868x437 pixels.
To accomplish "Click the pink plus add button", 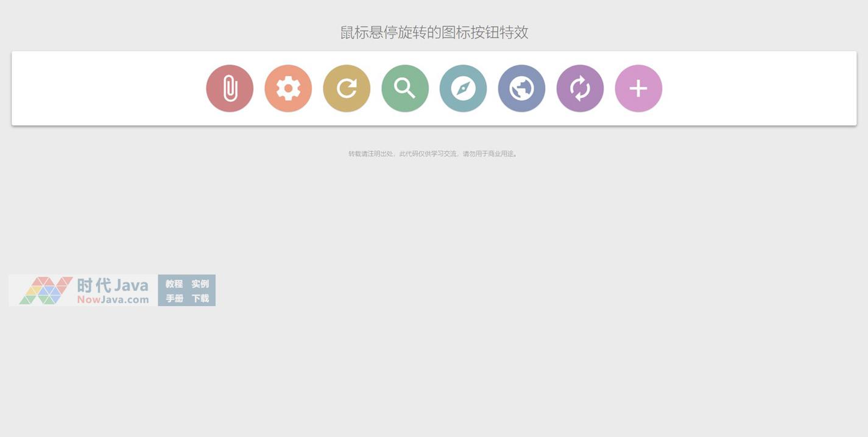I will pos(638,89).
